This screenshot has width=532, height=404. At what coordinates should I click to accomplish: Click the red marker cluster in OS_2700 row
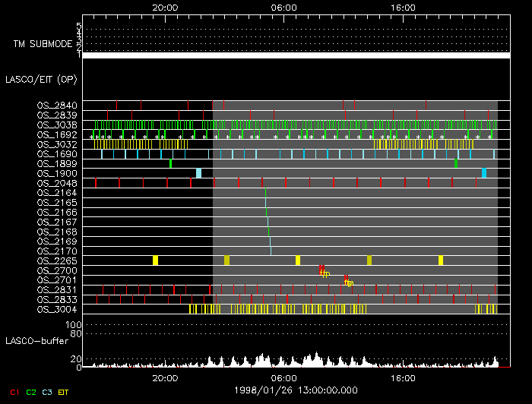point(322,270)
